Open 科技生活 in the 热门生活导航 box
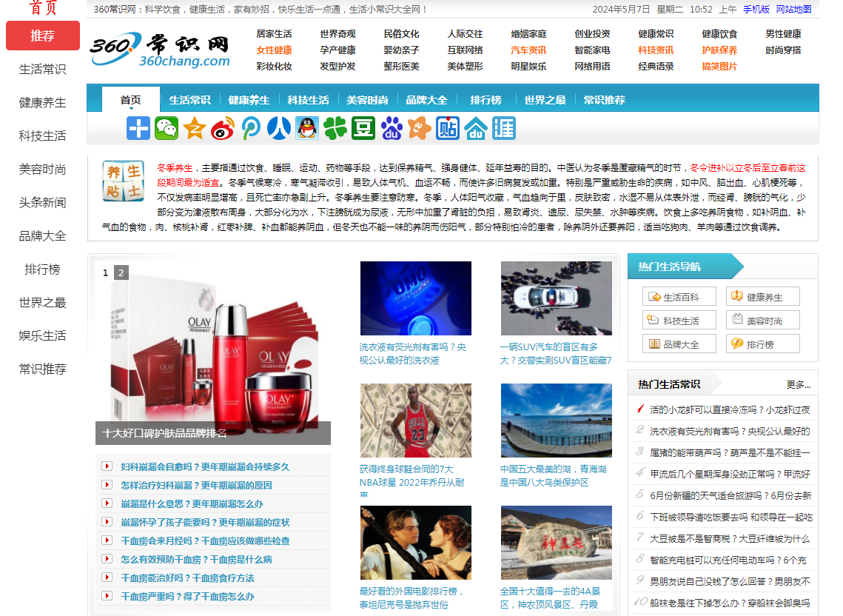The image size is (843, 616). point(679,321)
